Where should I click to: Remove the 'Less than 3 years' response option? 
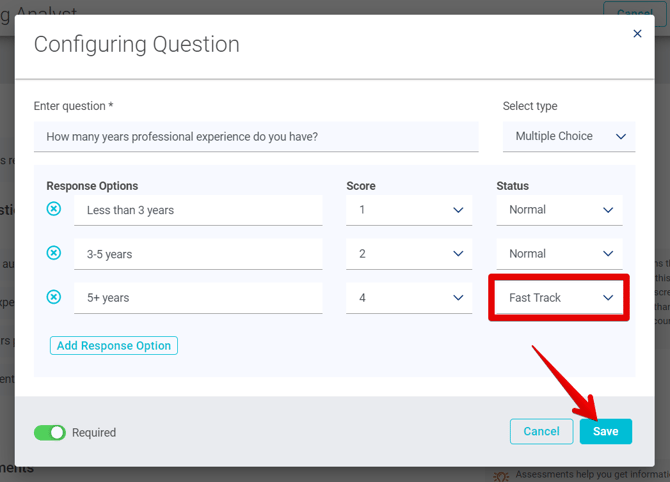pyautogui.click(x=54, y=209)
